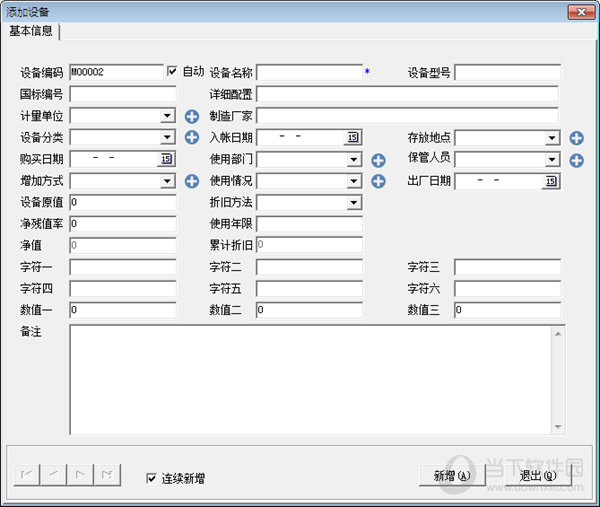Screen dimensions: 600x507
Task: Go to first record navigation button
Action: (26, 475)
